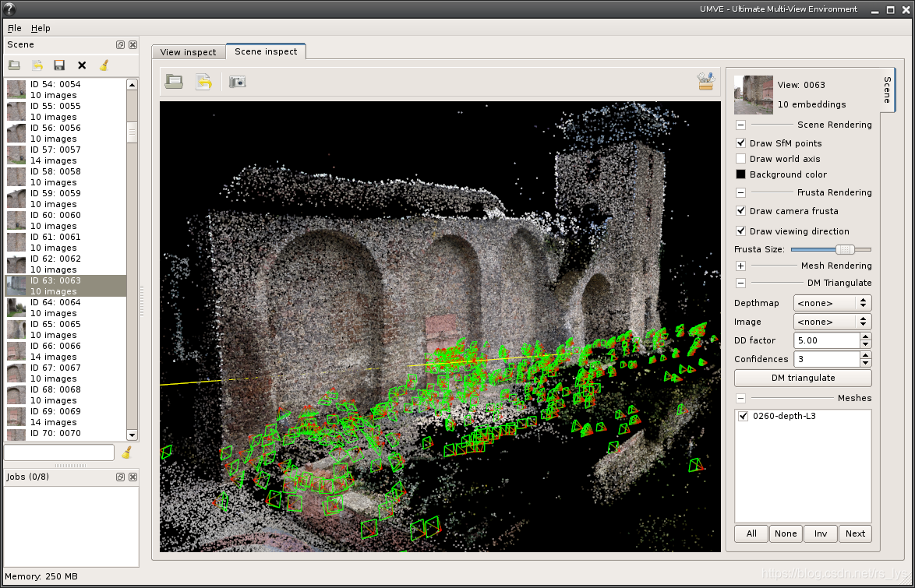Switch to the View inspect tab
The image size is (915, 588).
(x=188, y=52)
